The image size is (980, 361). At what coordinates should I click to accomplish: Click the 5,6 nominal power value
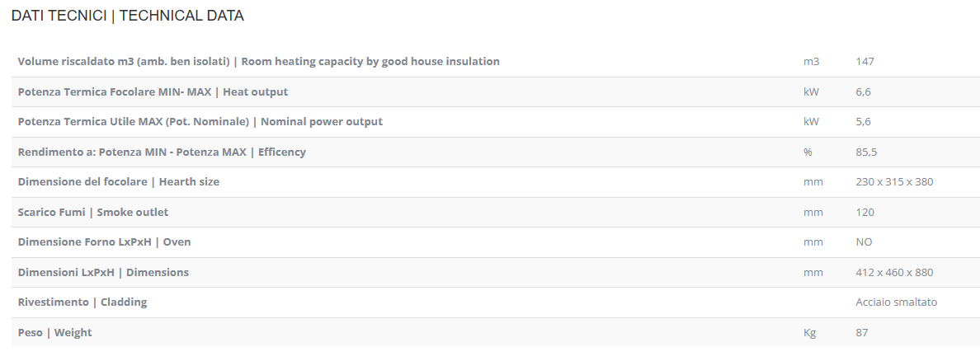tap(863, 122)
